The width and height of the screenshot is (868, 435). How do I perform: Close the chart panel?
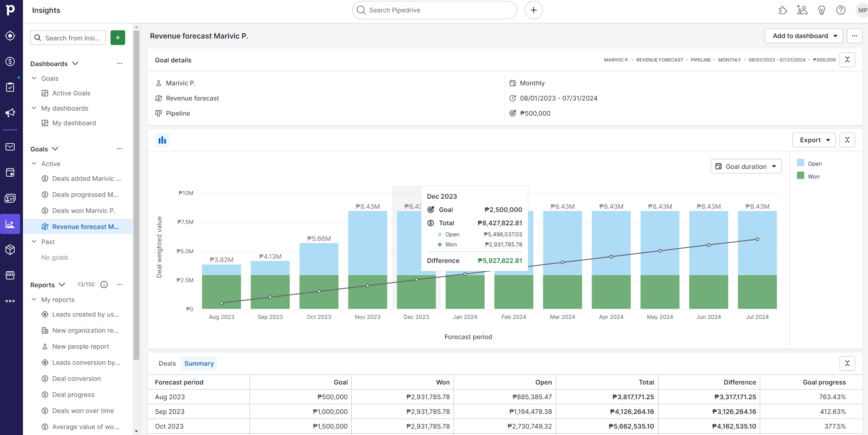point(847,140)
